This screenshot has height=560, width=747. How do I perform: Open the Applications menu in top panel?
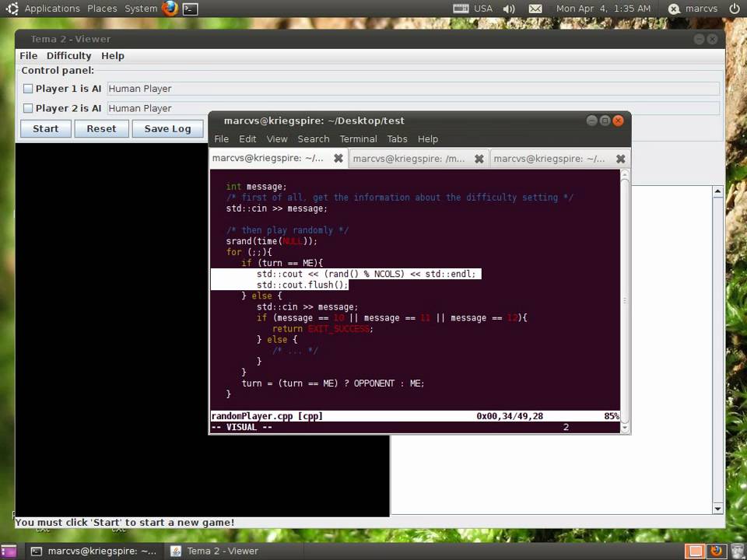point(52,9)
